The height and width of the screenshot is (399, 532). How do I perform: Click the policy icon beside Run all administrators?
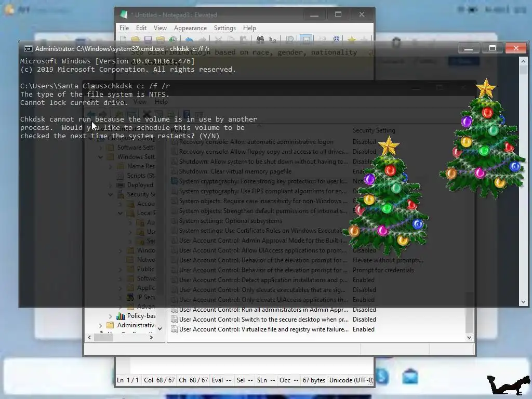pos(174,310)
